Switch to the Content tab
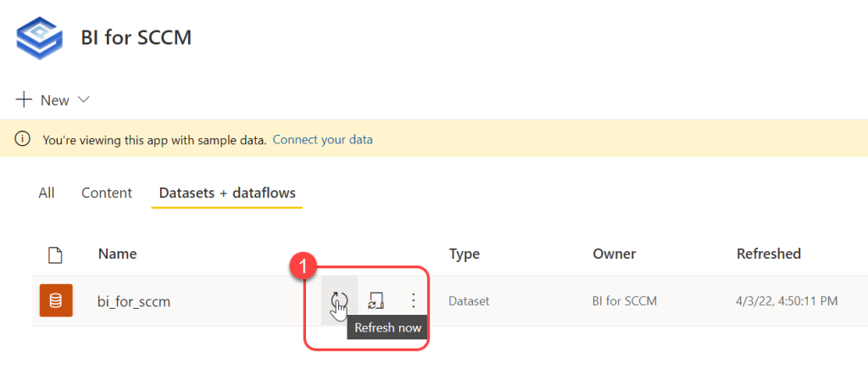Image resolution: width=868 pixels, height=386 pixels. click(107, 193)
